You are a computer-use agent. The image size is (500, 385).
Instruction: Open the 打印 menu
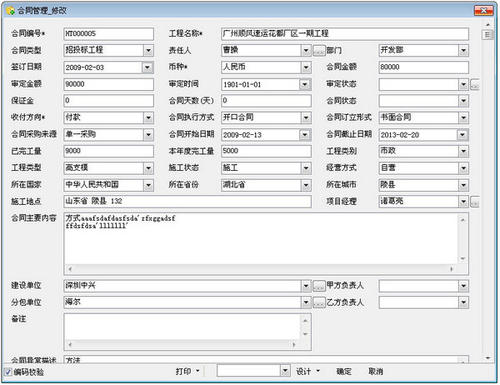(x=187, y=371)
